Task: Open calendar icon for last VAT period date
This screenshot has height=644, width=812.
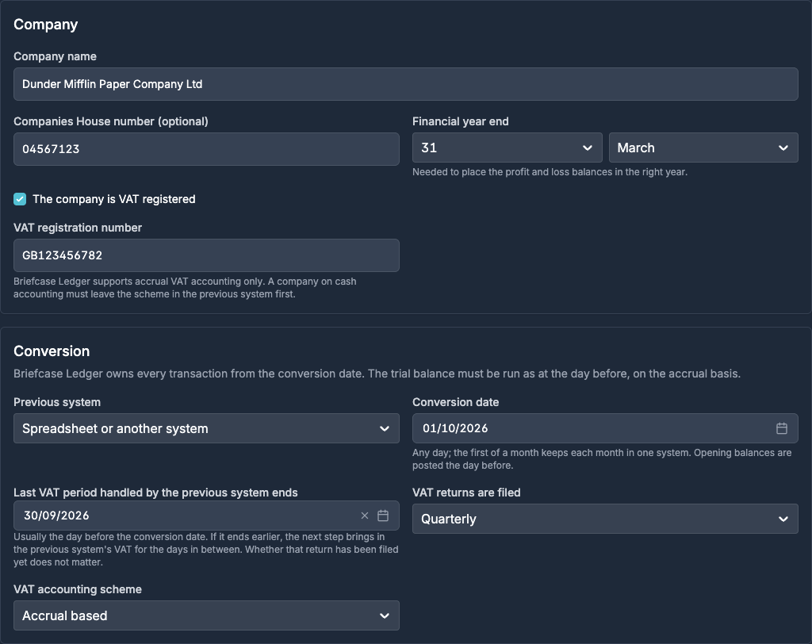Action: [x=383, y=516]
